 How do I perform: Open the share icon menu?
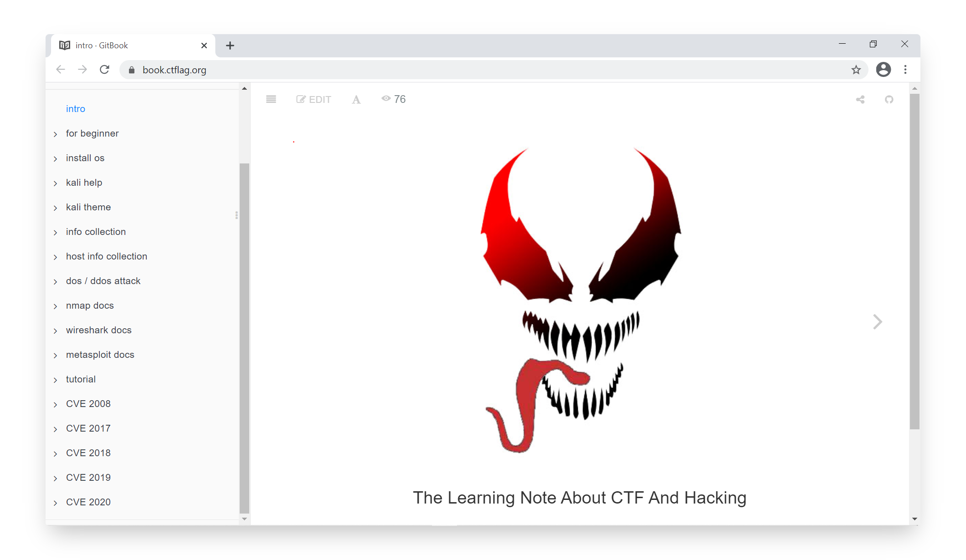point(860,99)
